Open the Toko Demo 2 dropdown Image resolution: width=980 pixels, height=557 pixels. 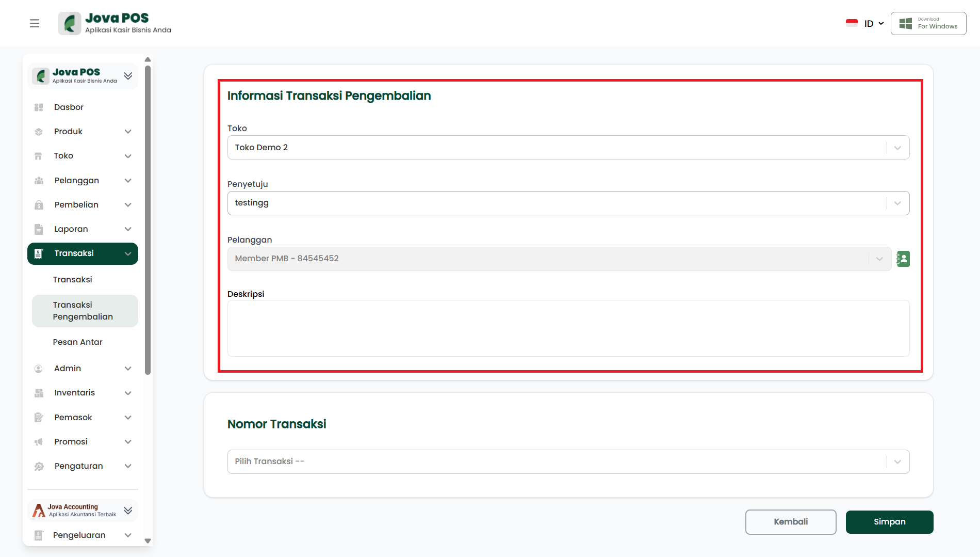click(x=897, y=148)
